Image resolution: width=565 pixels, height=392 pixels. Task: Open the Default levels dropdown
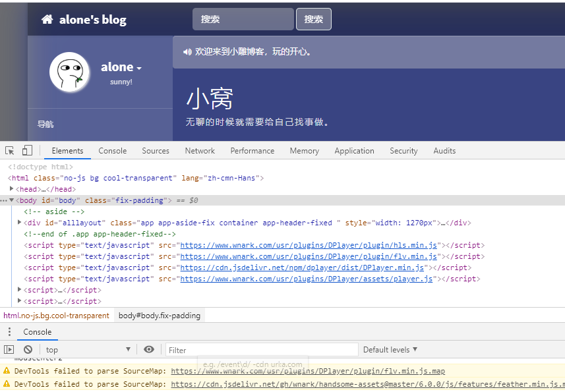point(390,350)
